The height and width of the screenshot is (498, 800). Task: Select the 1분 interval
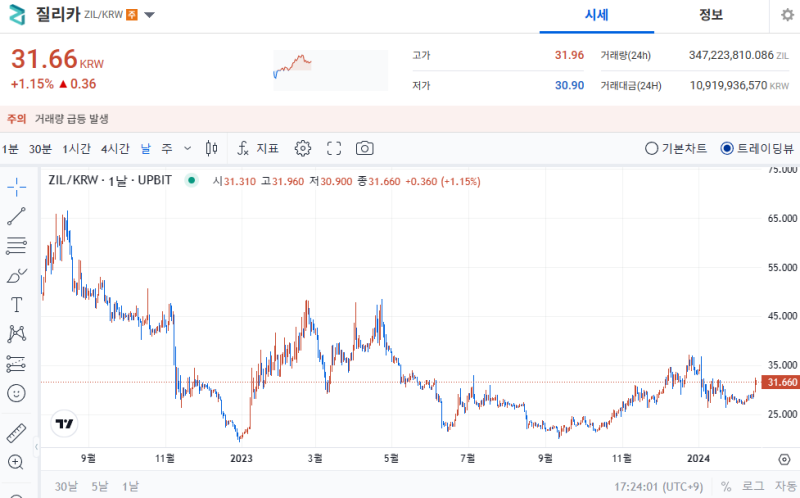[10, 148]
